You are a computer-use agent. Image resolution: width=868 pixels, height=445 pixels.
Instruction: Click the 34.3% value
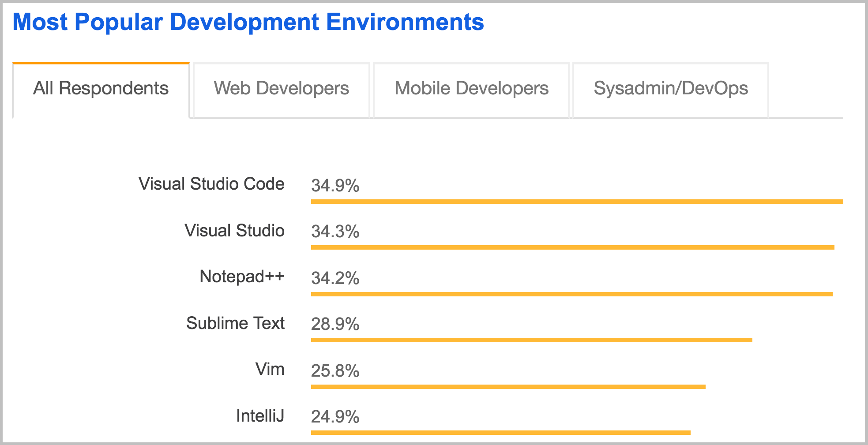[335, 232]
